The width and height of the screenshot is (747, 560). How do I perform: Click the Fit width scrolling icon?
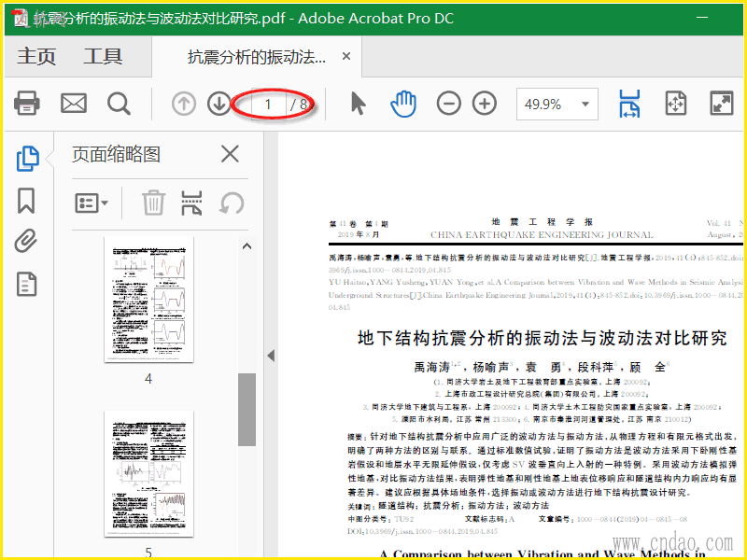point(629,104)
